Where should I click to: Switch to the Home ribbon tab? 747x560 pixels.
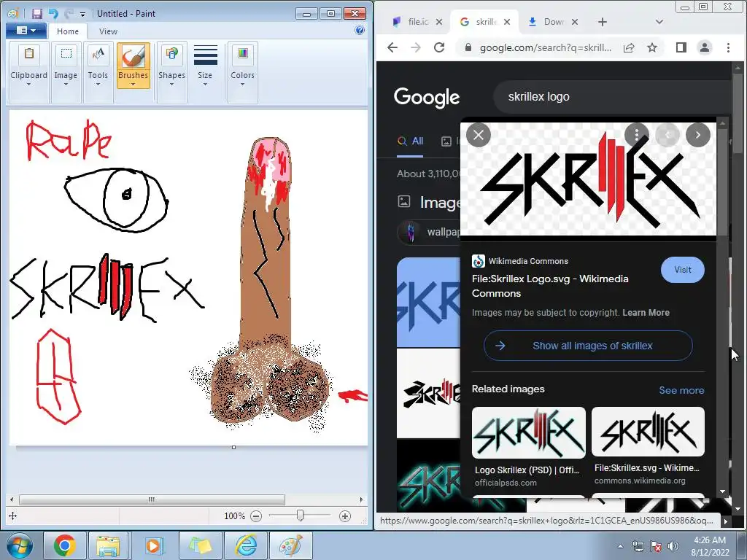68,31
